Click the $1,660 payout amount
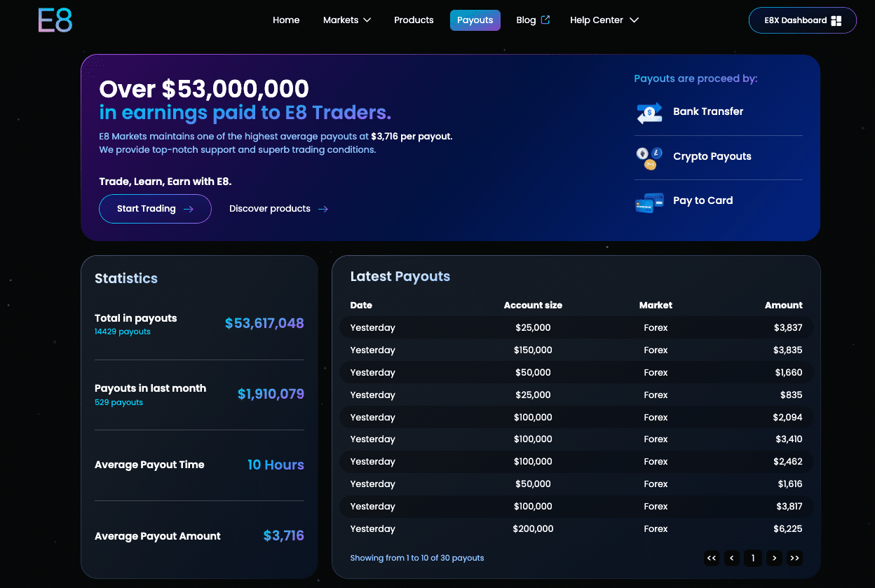The image size is (875, 588). [x=789, y=373]
